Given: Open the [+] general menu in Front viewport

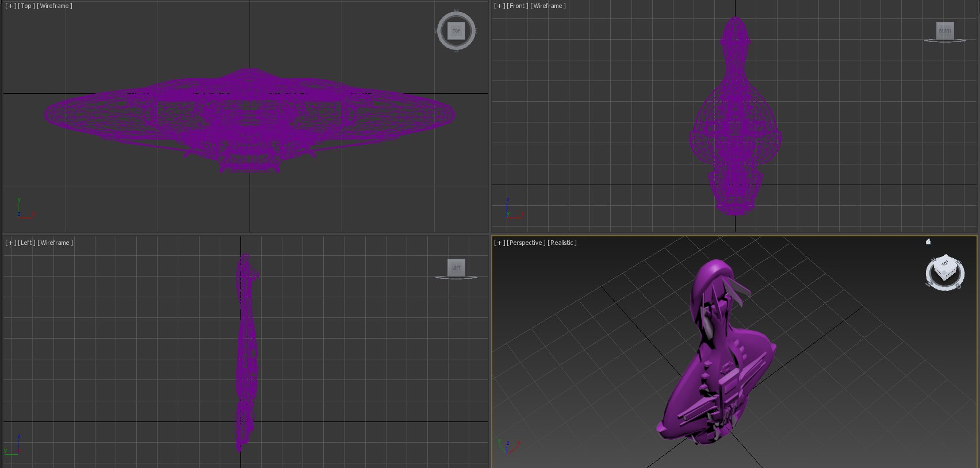Looking at the screenshot, I should [499, 6].
